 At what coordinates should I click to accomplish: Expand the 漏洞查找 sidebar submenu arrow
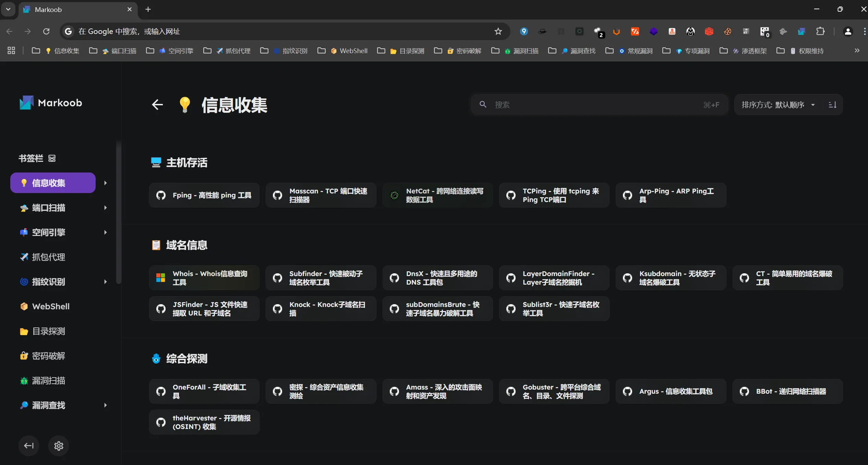pyautogui.click(x=106, y=405)
